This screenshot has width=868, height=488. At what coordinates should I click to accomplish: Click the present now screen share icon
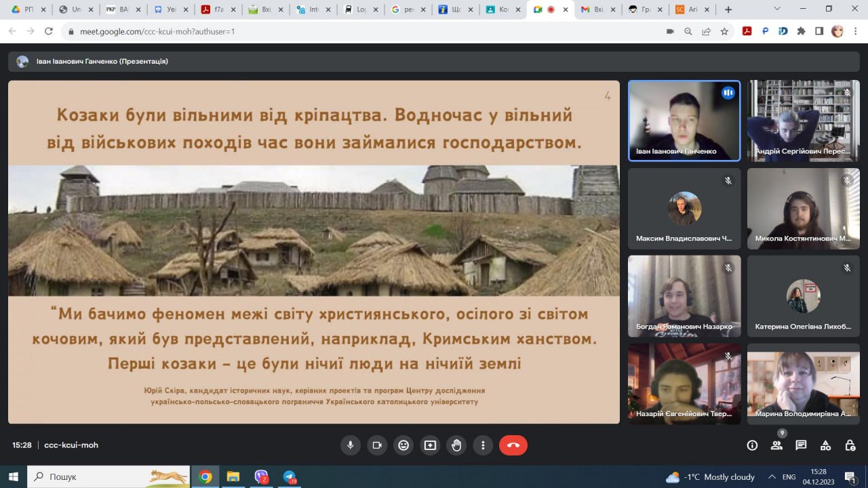coord(430,445)
